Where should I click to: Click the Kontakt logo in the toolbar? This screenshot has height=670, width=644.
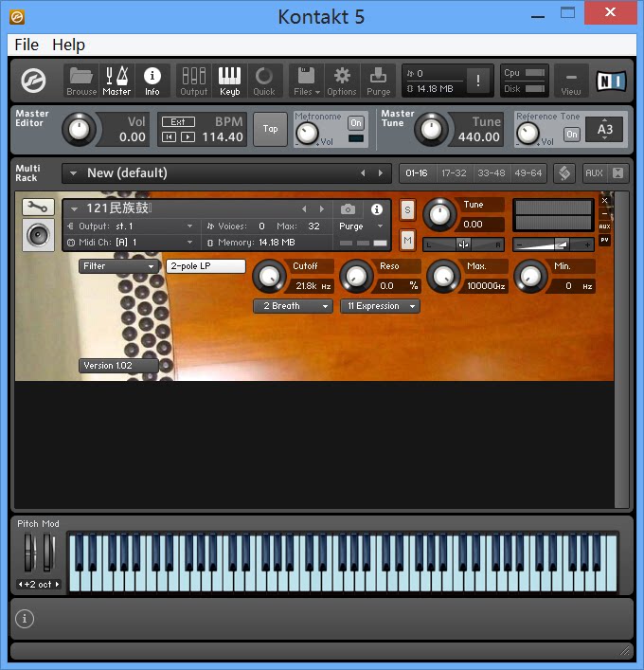pos(33,81)
